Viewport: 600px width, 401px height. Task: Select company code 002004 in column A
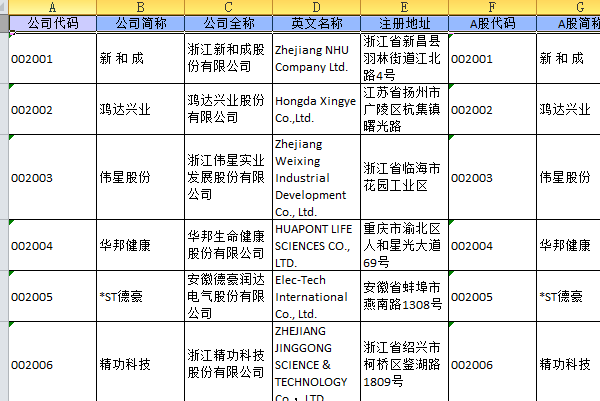52,245
